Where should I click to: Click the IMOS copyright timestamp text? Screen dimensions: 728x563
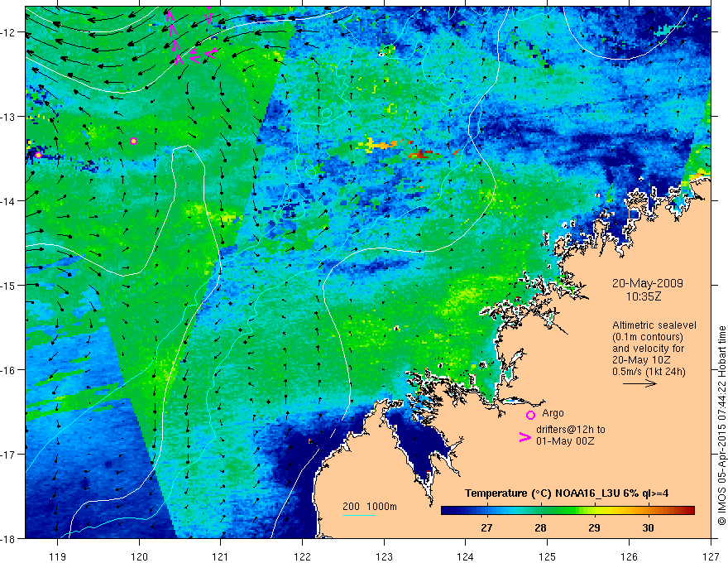tap(722, 426)
